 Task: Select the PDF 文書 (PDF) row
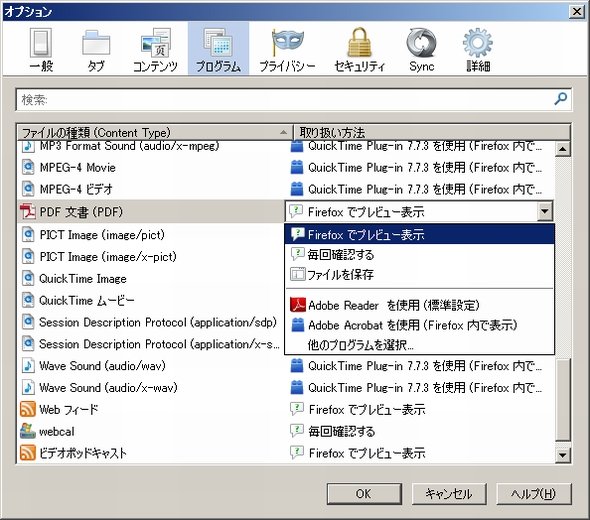pyautogui.click(x=151, y=212)
